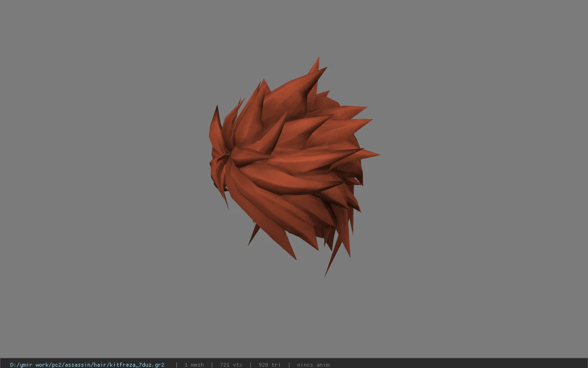Click the "nincs anim" status entry
The height and width of the screenshot is (368, 588).
[313, 365]
